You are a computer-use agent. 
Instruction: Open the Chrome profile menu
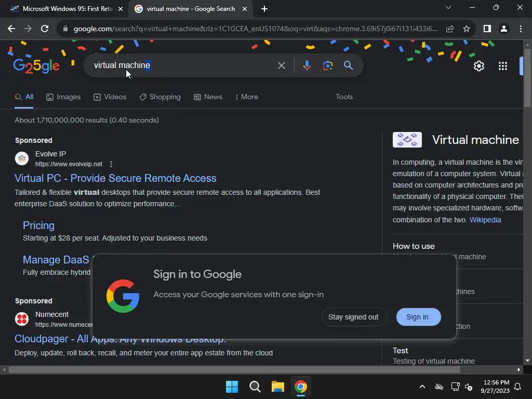coord(504,29)
